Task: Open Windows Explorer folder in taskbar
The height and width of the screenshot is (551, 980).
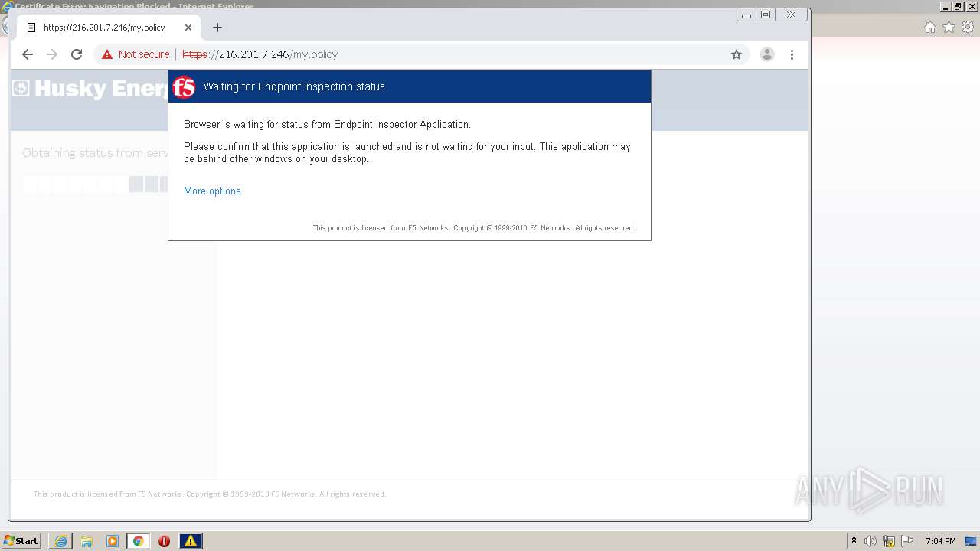Action: [x=87, y=541]
